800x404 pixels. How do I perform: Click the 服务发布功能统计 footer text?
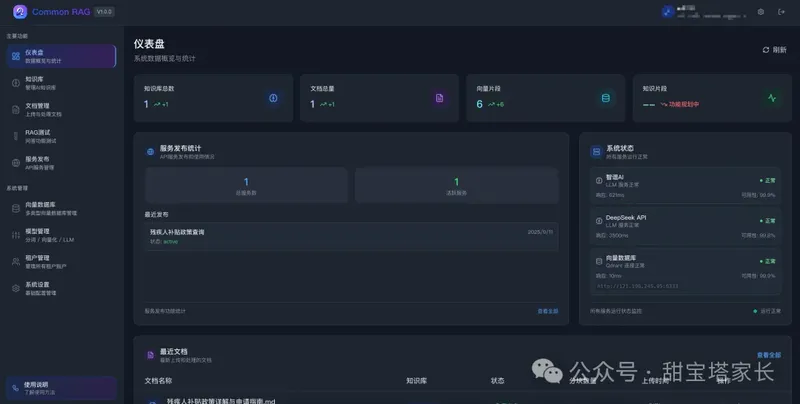click(x=165, y=311)
